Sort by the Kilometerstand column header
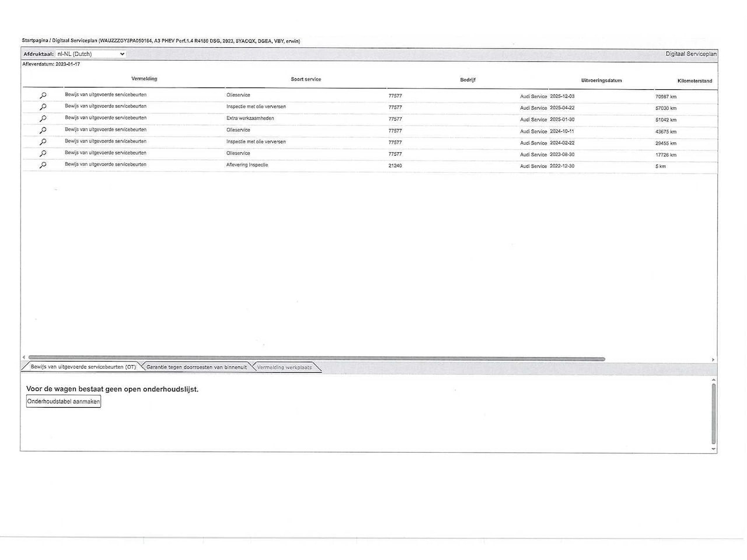Screen dimensions: 747x560 694,81
